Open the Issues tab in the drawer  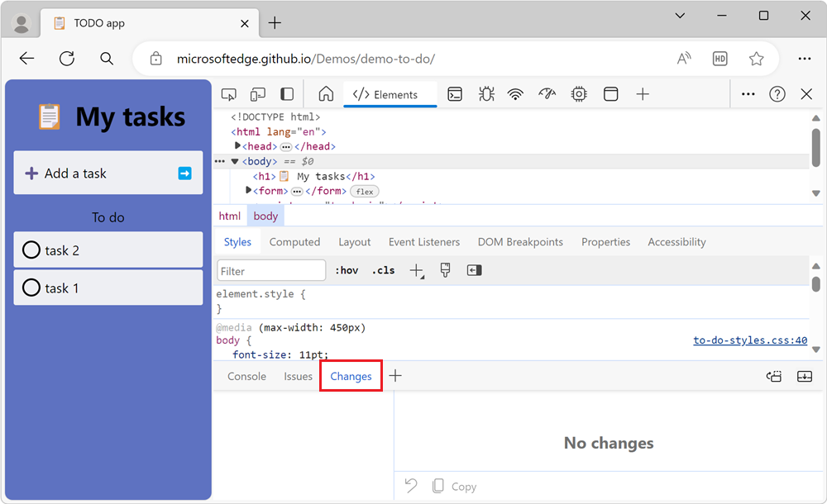point(298,376)
